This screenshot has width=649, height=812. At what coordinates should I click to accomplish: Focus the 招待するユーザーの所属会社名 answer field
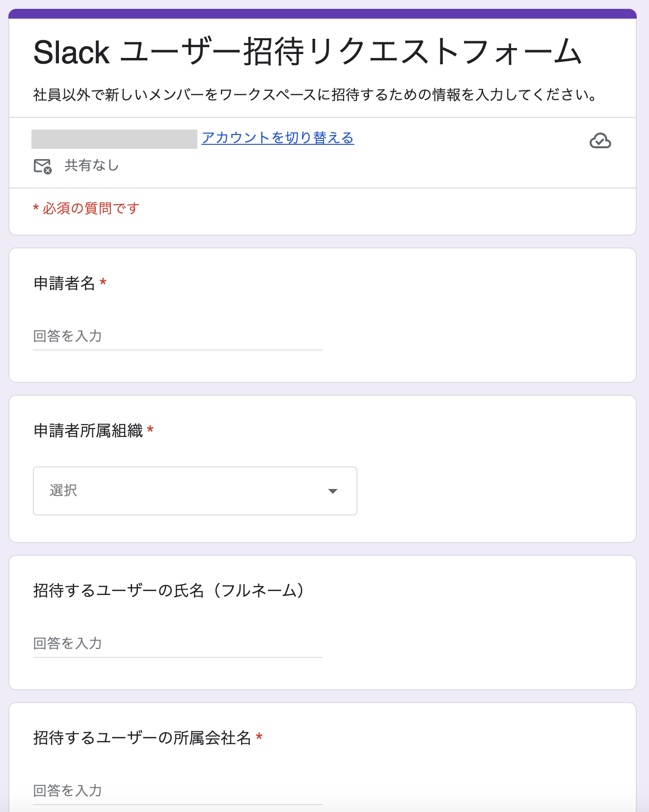pos(177,791)
